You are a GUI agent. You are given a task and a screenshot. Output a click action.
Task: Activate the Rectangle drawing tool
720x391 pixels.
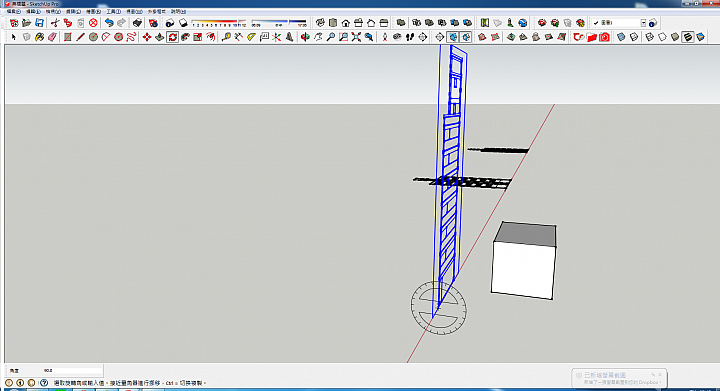pos(68,37)
